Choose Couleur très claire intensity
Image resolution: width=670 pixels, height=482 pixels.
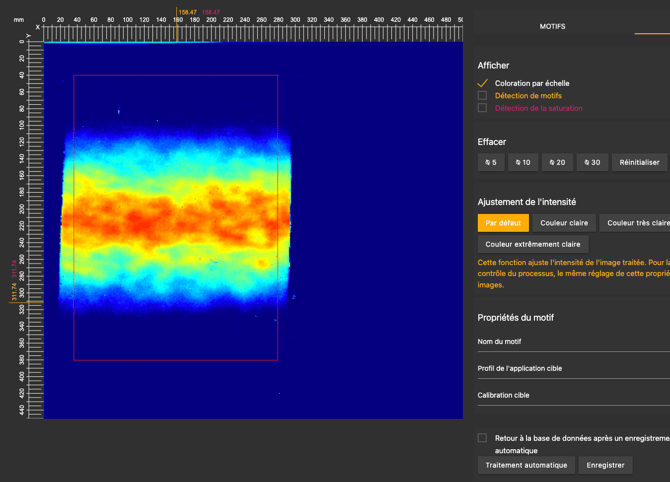click(636, 223)
